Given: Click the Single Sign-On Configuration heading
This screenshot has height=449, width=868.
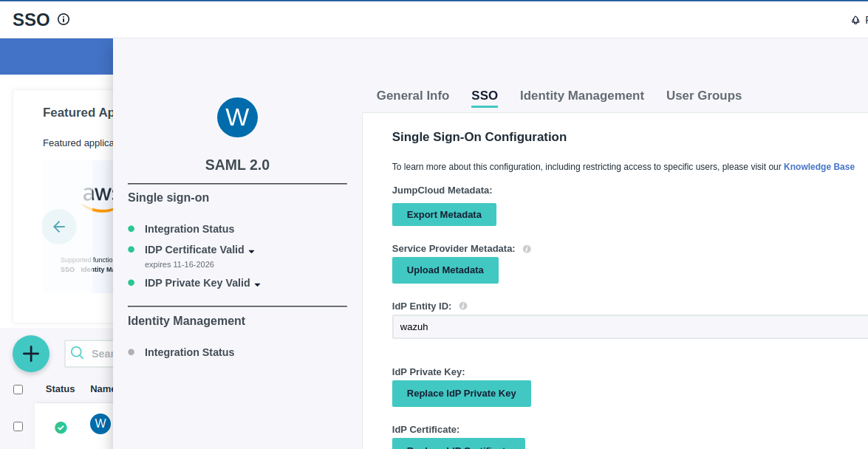Looking at the screenshot, I should 479,137.
